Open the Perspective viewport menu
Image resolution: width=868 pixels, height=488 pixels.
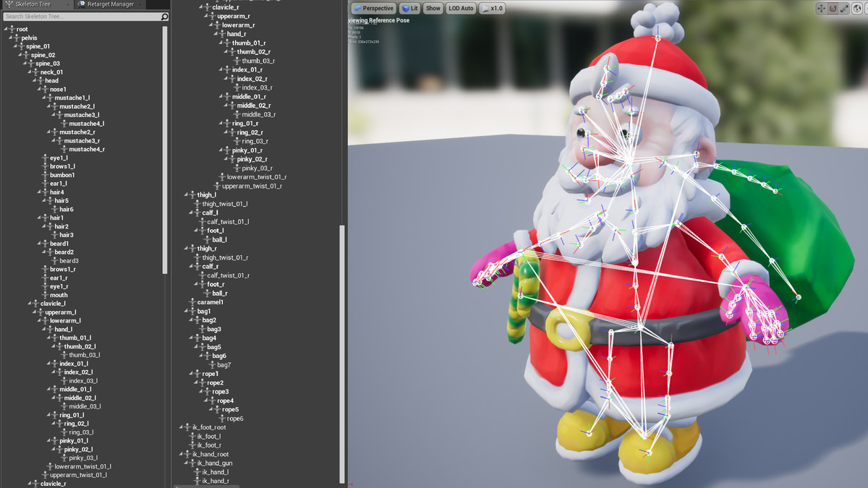(374, 9)
